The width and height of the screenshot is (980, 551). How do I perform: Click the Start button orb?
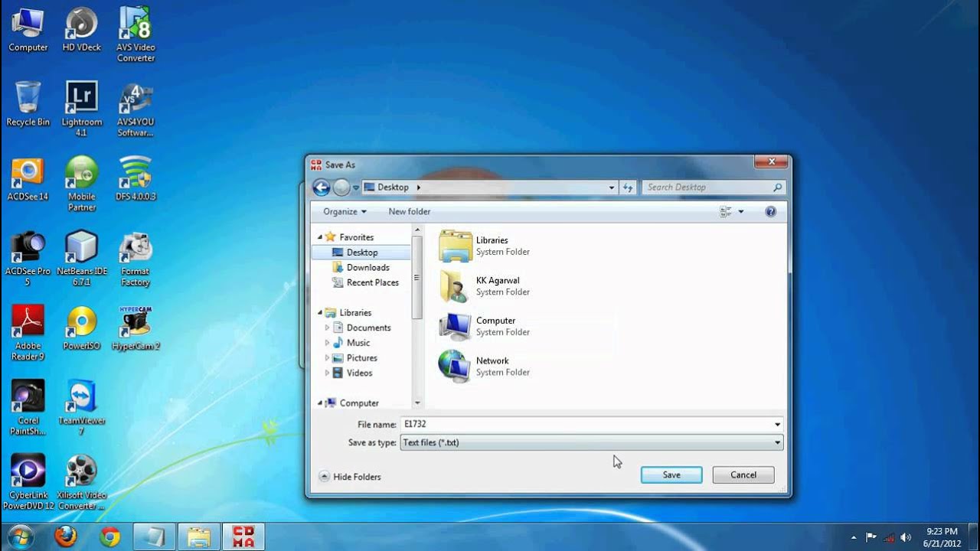pyautogui.click(x=20, y=536)
